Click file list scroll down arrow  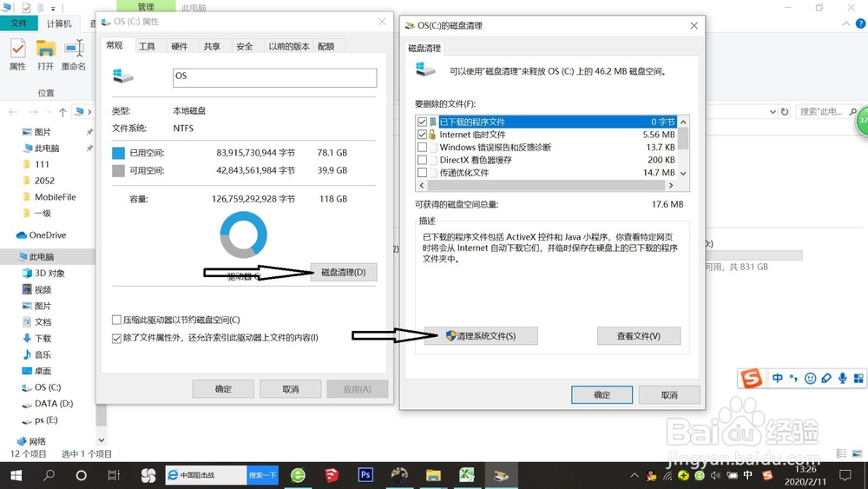(683, 173)
